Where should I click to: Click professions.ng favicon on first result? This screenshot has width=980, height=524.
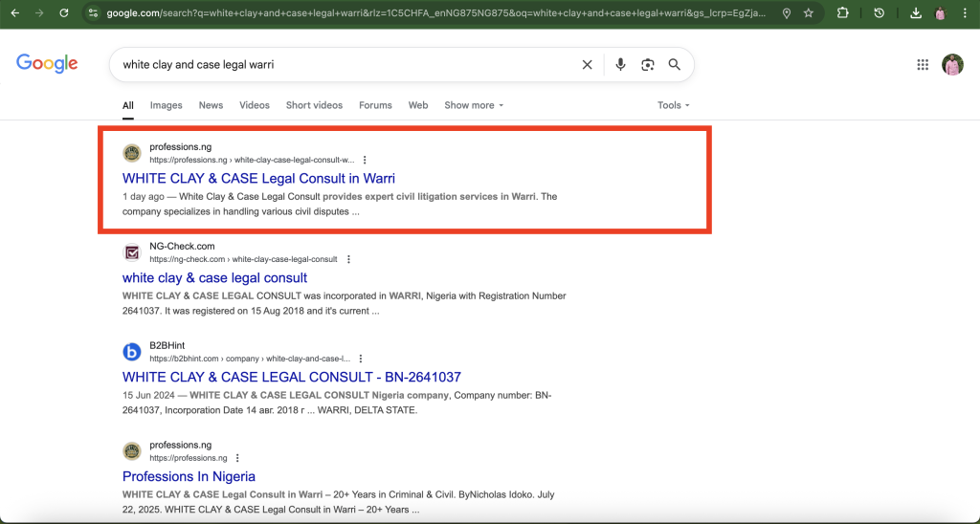pos(132,153)
